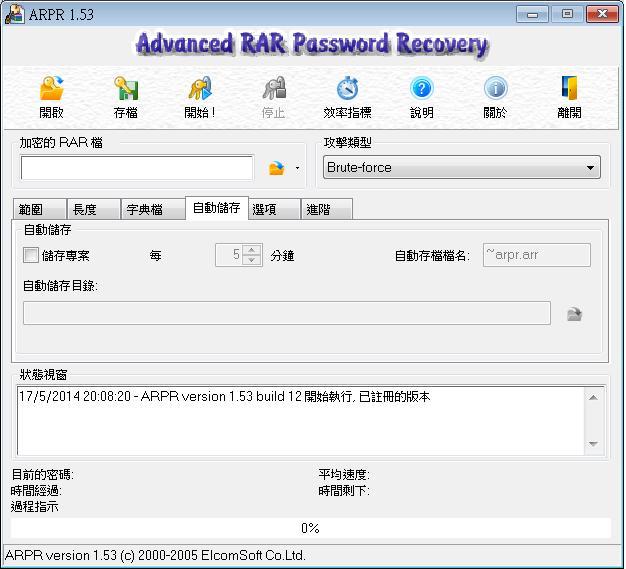Screen dimensions: 626x569
Task: Switch to the 字典檔 tab
Action: (x=153, y=209)
